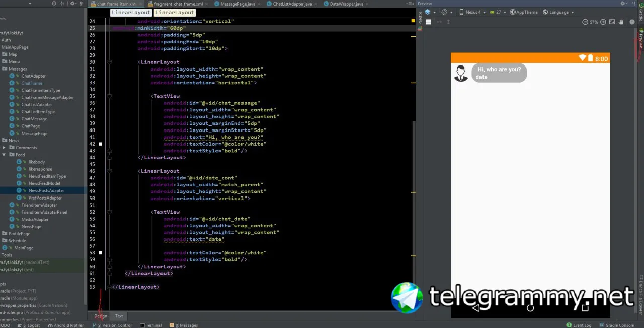
Task: Open the Messages tool window
Action: pos(184,325)
